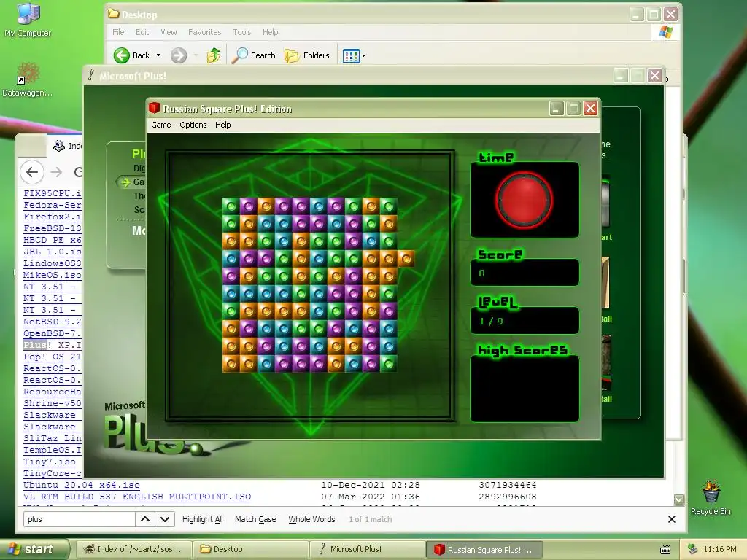The image size is (747, 560).
Task: Open the Forward history dropdown arrow
Action: pos(196,55)
